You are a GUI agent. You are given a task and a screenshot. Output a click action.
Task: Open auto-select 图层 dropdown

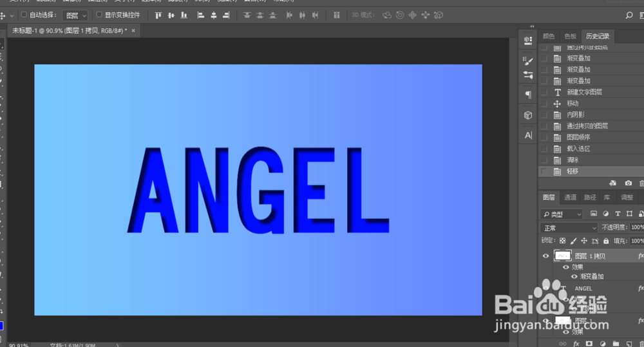(75, 15)
